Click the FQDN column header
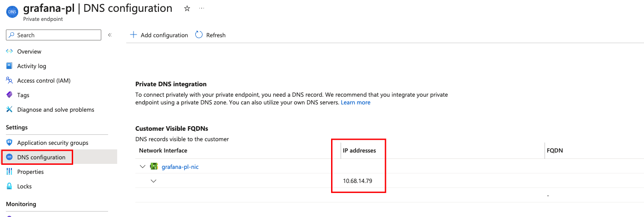 556,150
